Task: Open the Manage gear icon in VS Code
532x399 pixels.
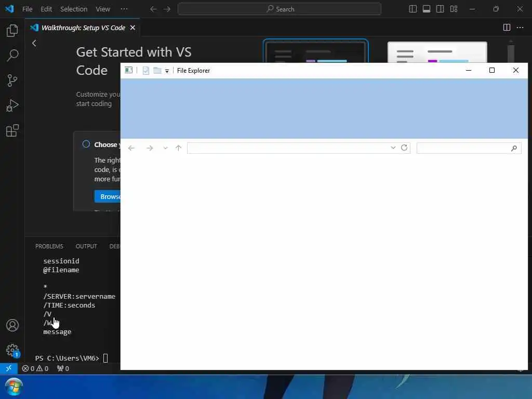Action: (12, 350)
